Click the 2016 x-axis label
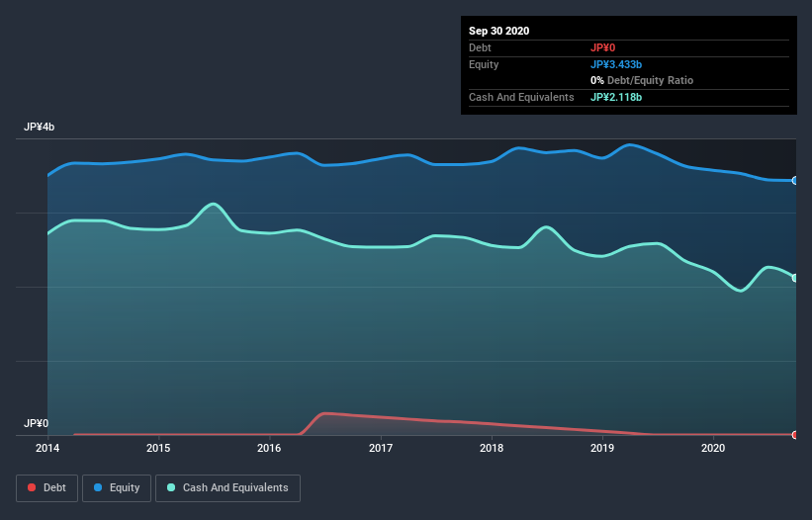812x520 pixels. 269,448
